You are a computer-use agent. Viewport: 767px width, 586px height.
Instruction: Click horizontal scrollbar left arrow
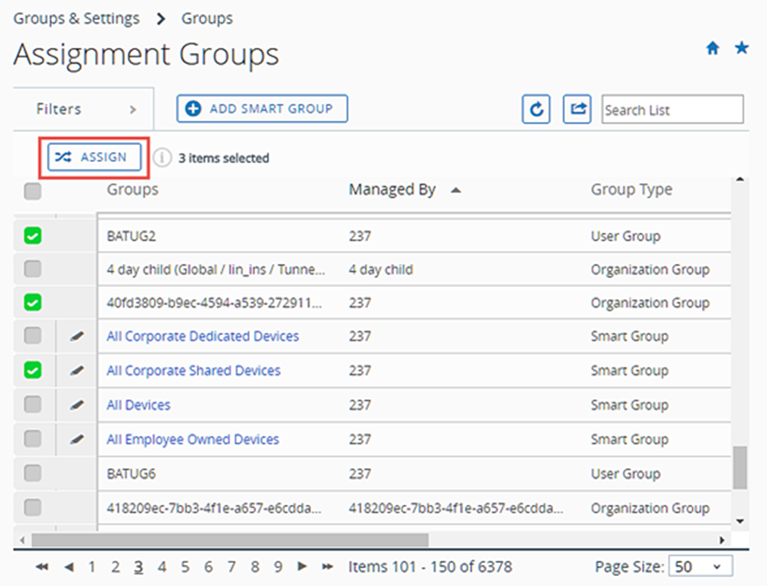[x=22, y=540]
